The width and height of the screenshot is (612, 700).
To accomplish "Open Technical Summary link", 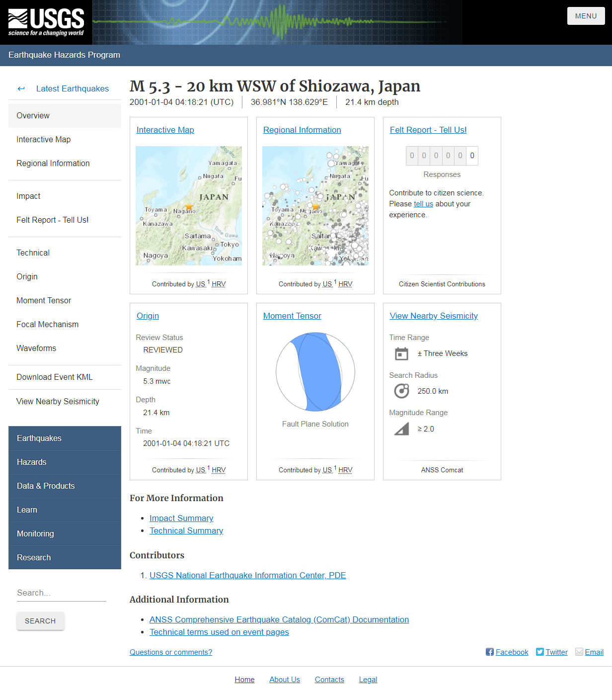I will [x=186, y=530].
